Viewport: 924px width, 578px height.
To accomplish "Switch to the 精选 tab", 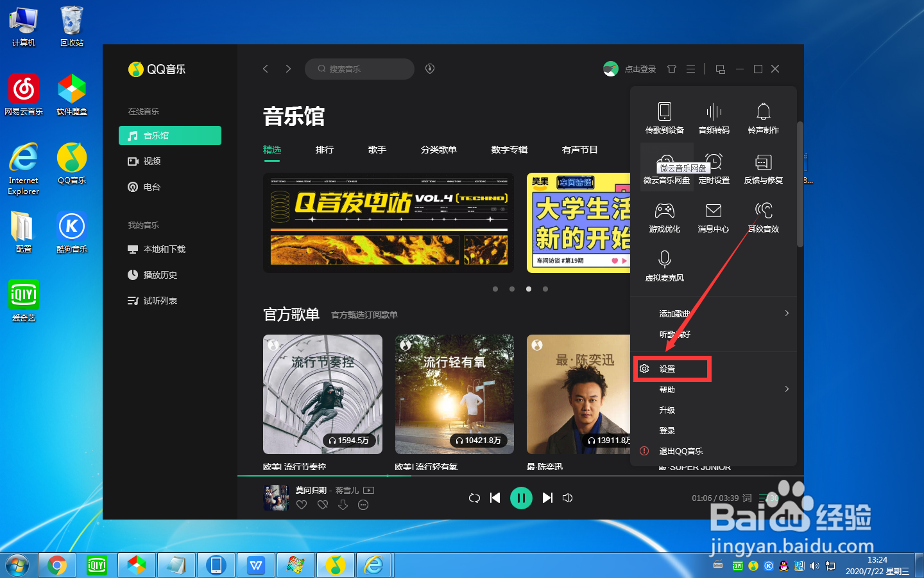I will 272,150.
